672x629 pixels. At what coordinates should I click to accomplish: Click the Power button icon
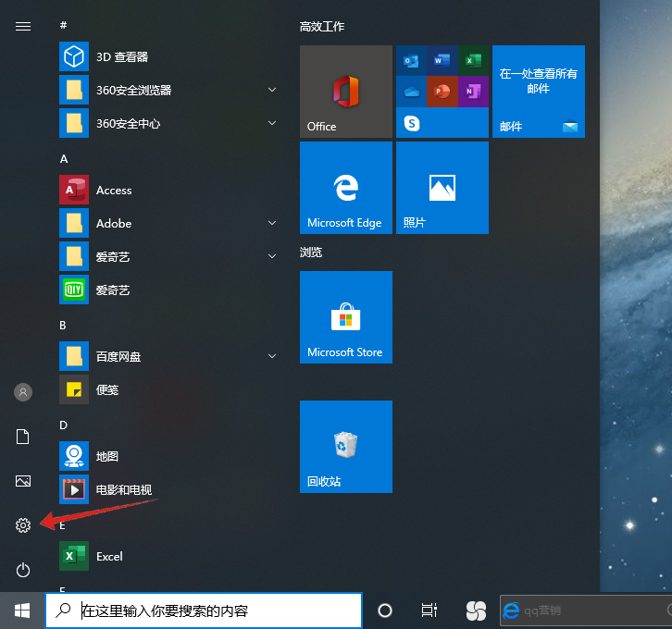23,570
